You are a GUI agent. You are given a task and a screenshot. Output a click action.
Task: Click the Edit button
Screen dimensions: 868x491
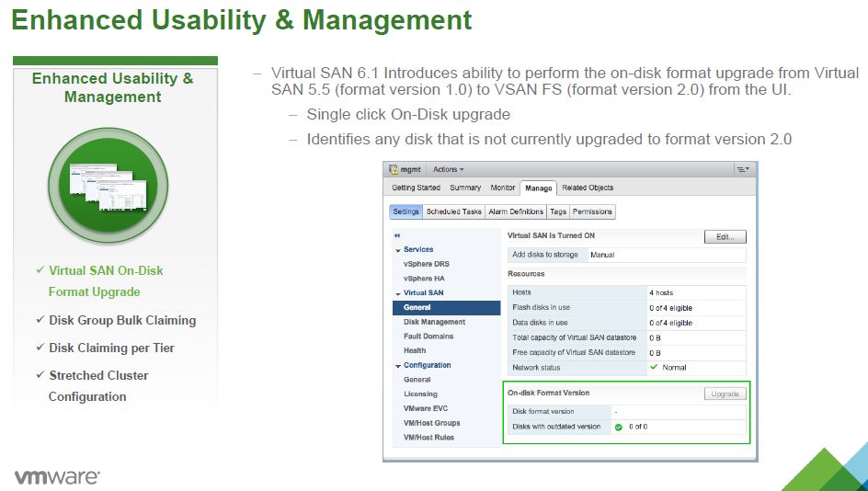click(725, 236)
